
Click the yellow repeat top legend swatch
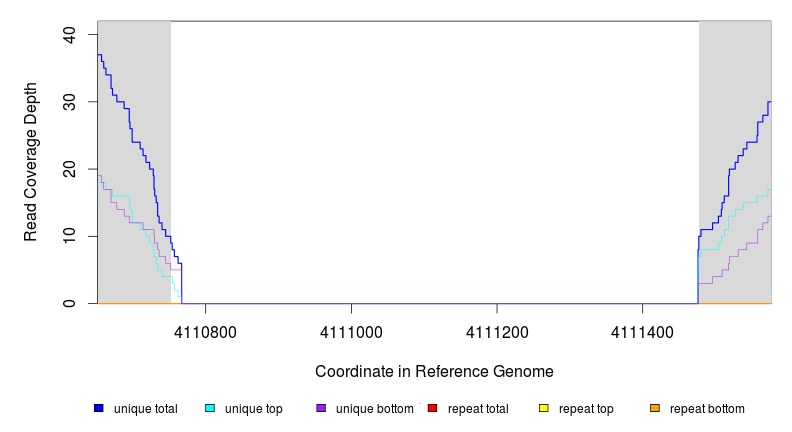[x=544, y=409]
